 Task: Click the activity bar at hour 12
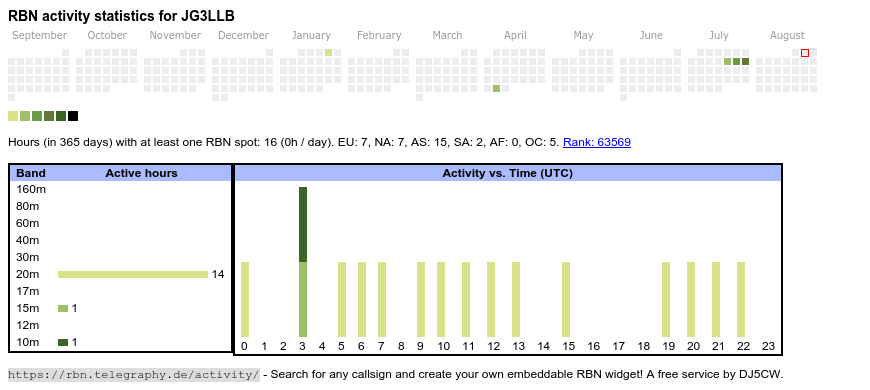pyautogui.click(x=491, y=299)
